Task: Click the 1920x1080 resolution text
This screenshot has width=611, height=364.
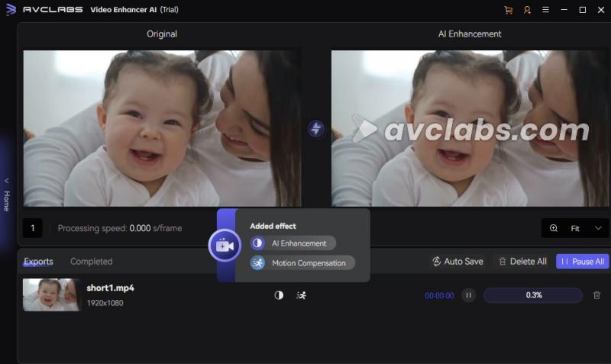Action: [105, 303]
